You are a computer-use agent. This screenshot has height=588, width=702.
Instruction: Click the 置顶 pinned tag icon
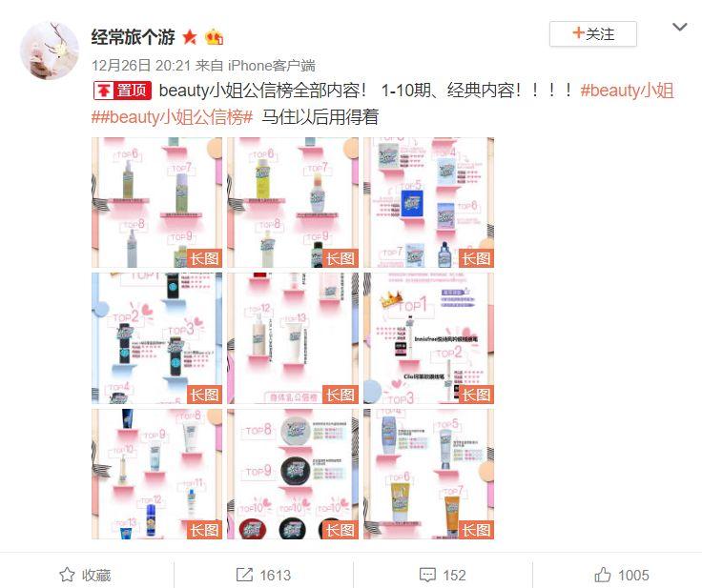(122, 91)
